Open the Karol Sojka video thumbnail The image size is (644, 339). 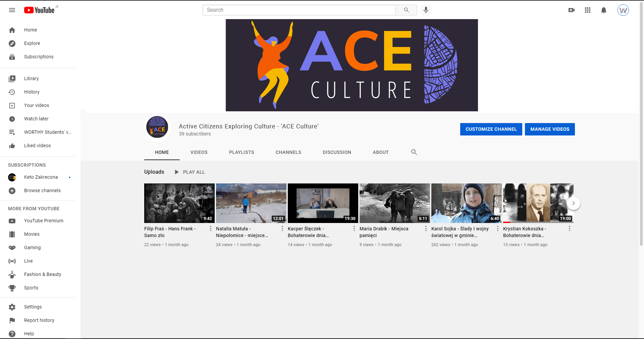[466, 203]
